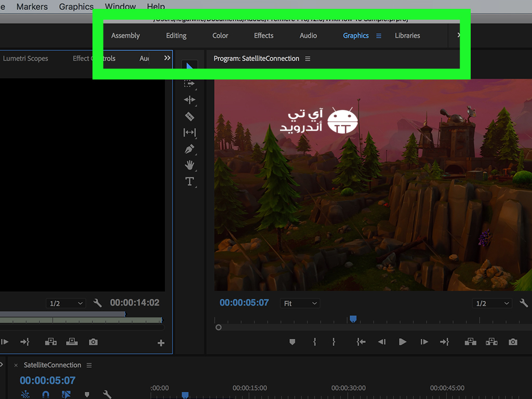Mark Out point in Program monitor
The image size is (532, 399).
point(334,342)
